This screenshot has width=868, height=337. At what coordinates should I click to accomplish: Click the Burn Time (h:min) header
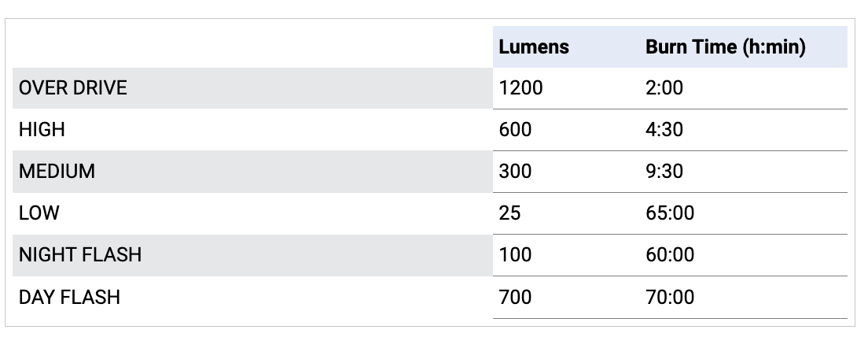(725, 47)
